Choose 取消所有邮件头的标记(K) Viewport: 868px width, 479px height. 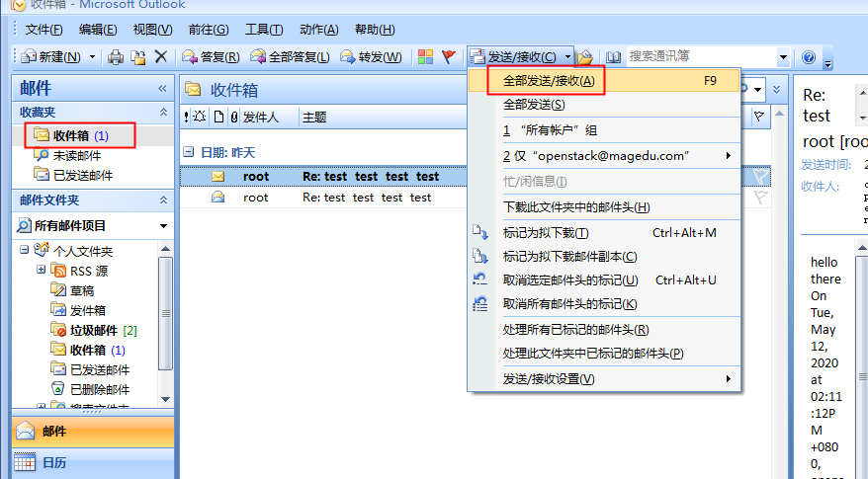click(x=604, y=304)
